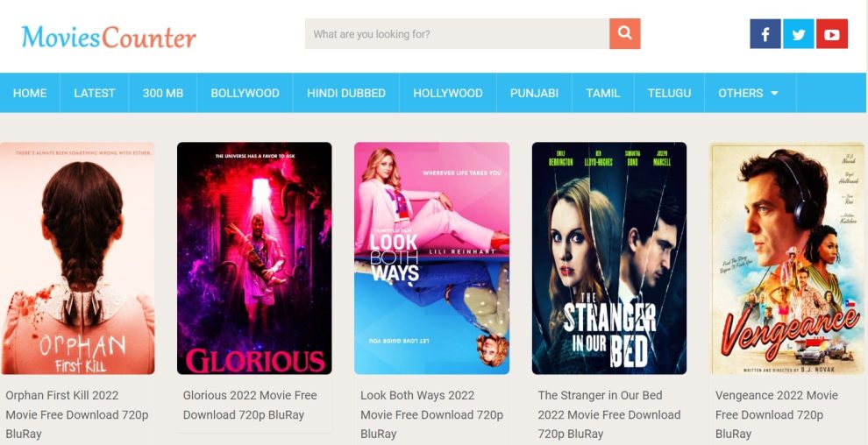The height and width of the screenshot is (445, 868).
Task: Select the 300 MB category
Action: [163, 93]
